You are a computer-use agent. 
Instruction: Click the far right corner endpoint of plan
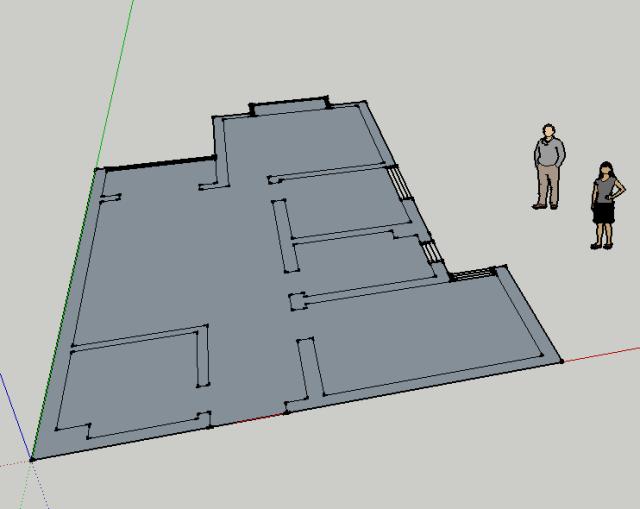[561, 361]
